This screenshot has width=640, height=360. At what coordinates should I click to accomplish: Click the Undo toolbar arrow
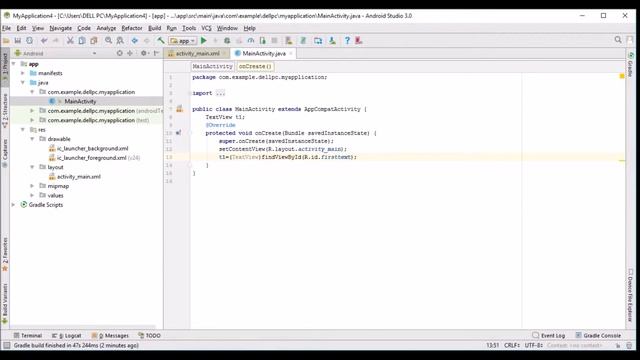pos(44,40)
